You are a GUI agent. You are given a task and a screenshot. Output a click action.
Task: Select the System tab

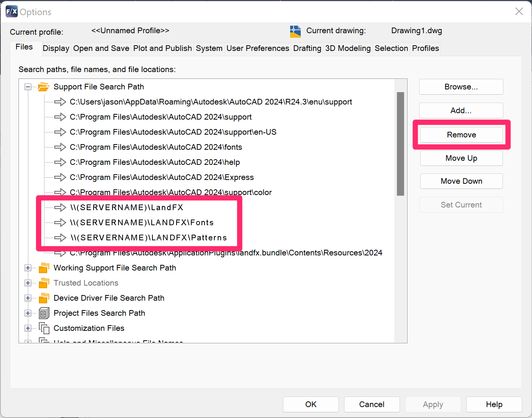click(209, 48)
